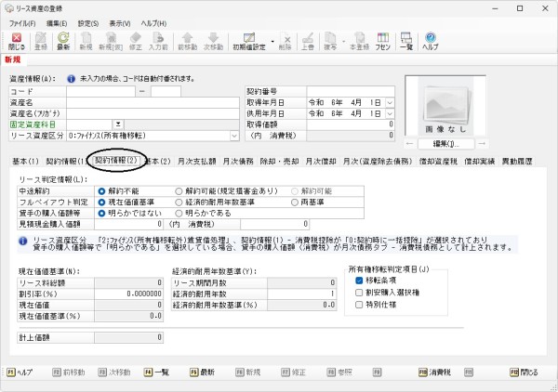Viewport: 558px width, 392px height.
Task: Open the 取得年月日 date picker dropdown
Action: coord(390,103)
